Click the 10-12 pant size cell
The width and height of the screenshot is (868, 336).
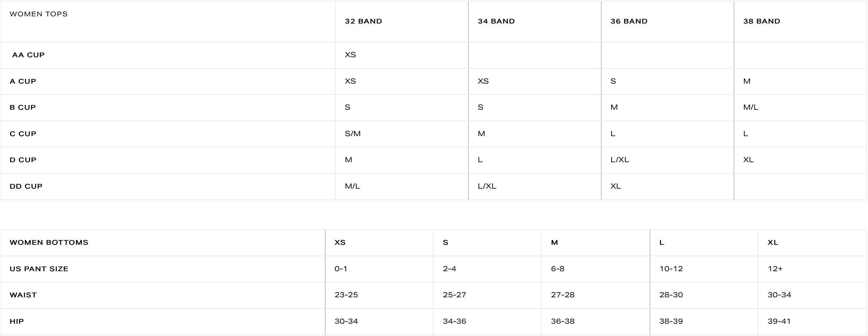[671, 269]
